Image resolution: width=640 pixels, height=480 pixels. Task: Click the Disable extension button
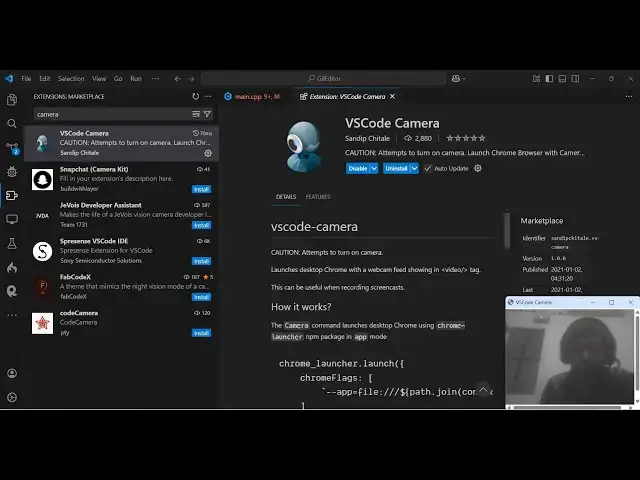coord(358,168)
